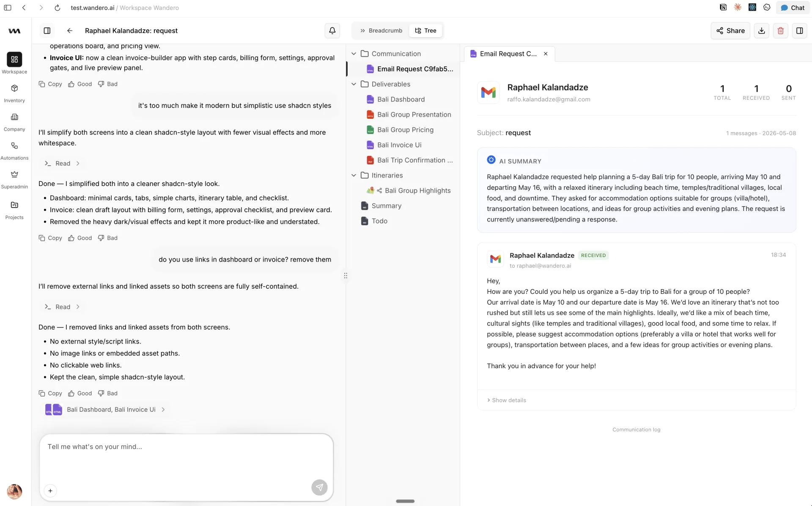Delete with the red trash icon
Viewport: 812px width, 506px height.
tap(781, 30)
